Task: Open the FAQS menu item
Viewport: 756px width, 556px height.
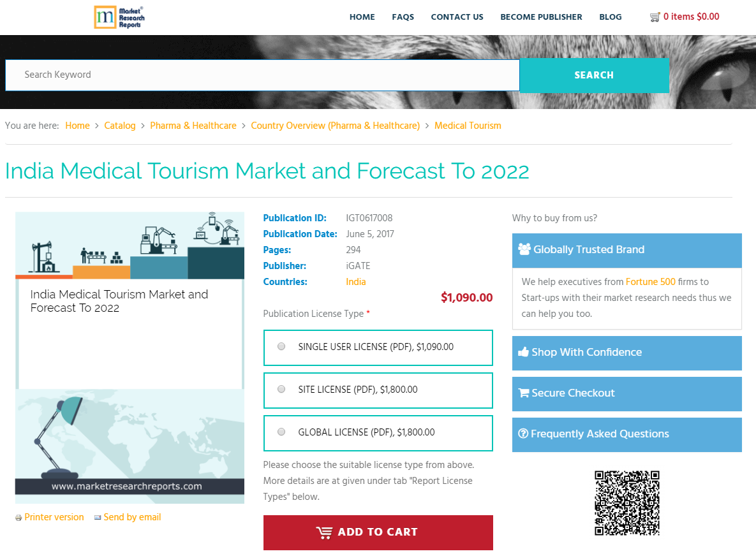Action: tap(403, 17)
